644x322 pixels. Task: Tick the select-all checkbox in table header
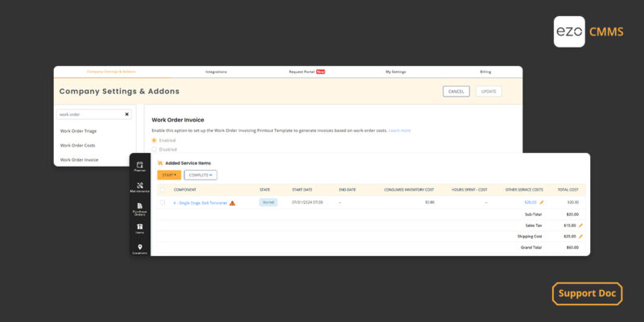tap(163, 190)
